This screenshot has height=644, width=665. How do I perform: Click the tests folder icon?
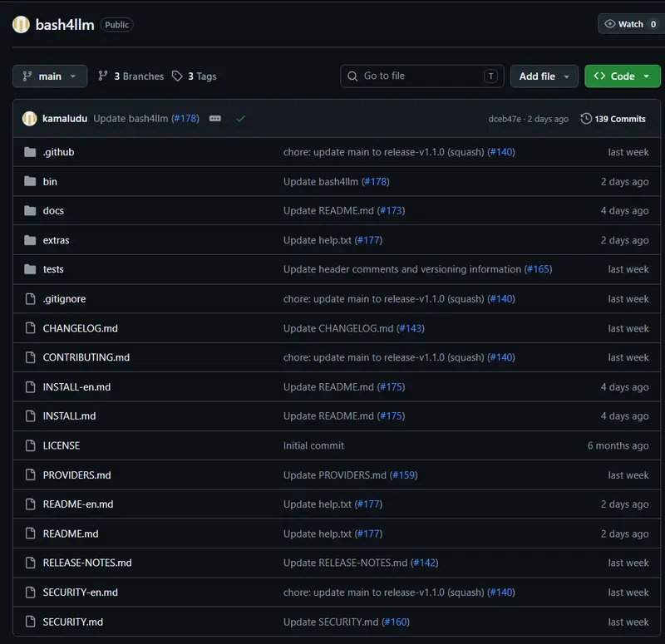tap(30, 269)
